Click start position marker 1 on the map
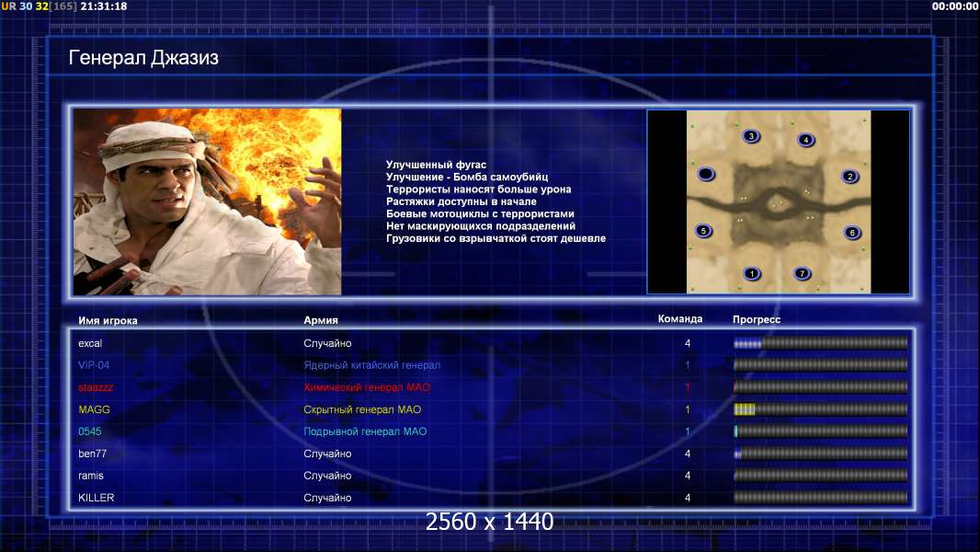Image resolution: width=980 pixels, height=552 pixels. point(752,273)
